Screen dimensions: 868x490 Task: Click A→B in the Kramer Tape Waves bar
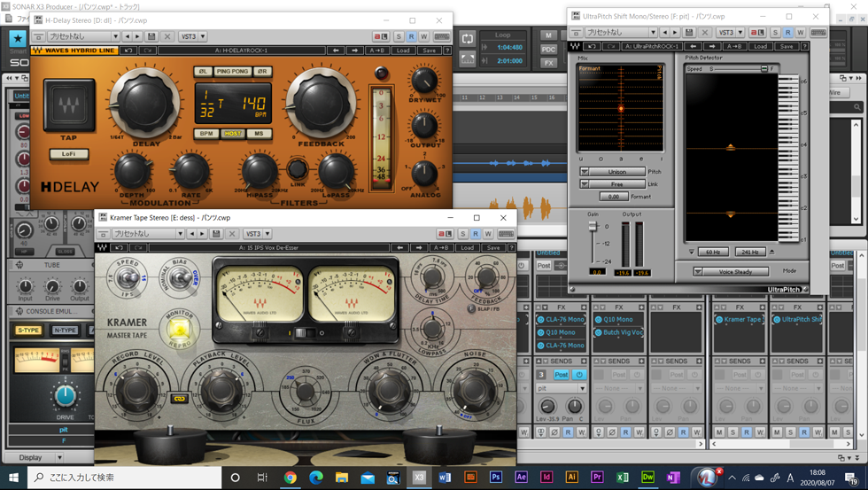click(x=441, y=247)
